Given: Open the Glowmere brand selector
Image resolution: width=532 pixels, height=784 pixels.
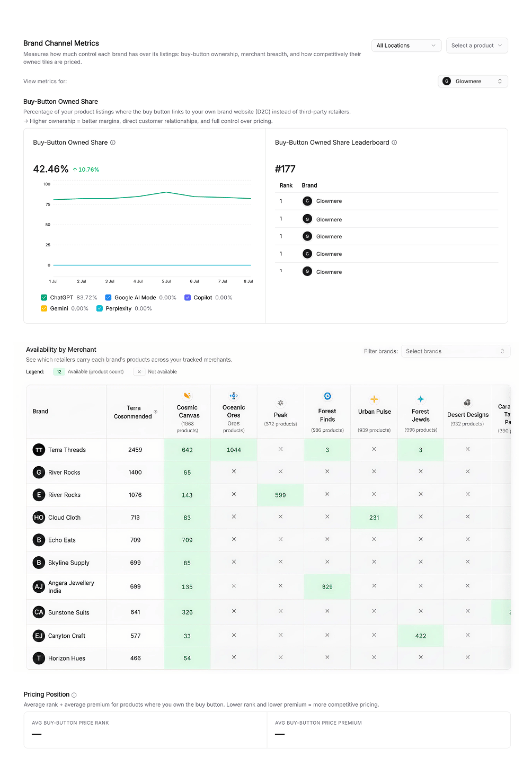Looking at the screenshot, I should pyautogui.click(x=473, y=81).
